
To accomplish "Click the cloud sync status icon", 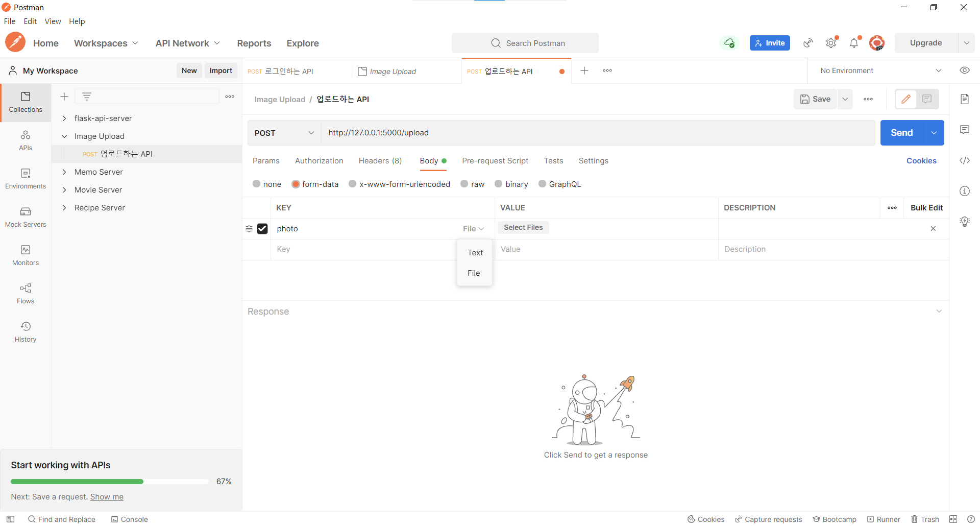I will click(729, 43).
